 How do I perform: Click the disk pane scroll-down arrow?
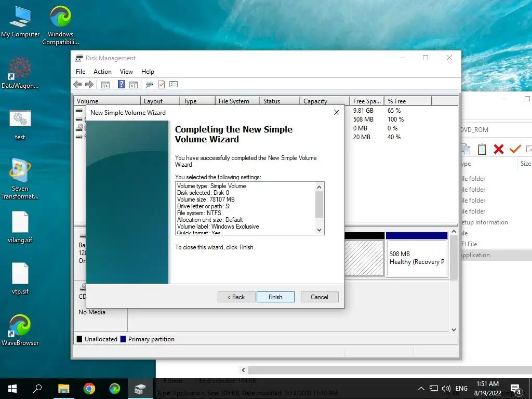[x=454, y=329]
